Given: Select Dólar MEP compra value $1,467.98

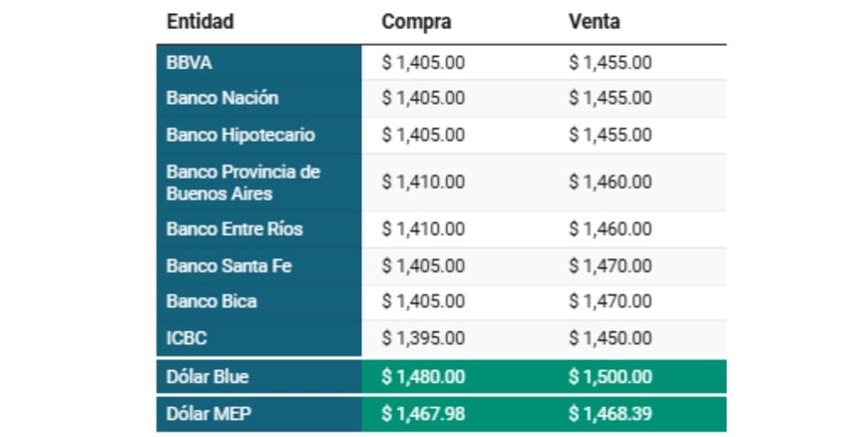Looking at the screenshot, I should [423, 413].
